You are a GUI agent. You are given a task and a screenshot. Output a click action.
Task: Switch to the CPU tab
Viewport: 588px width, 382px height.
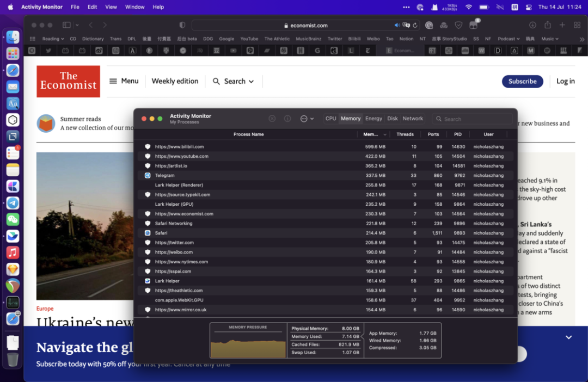click(x=330, y=119)
